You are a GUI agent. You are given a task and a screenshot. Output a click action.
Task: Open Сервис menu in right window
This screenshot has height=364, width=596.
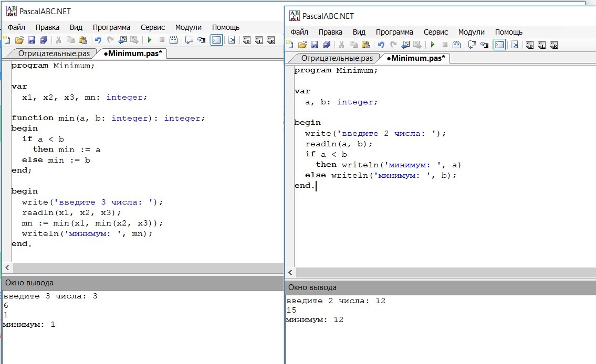pyautogui.click(x=436, y=33)
